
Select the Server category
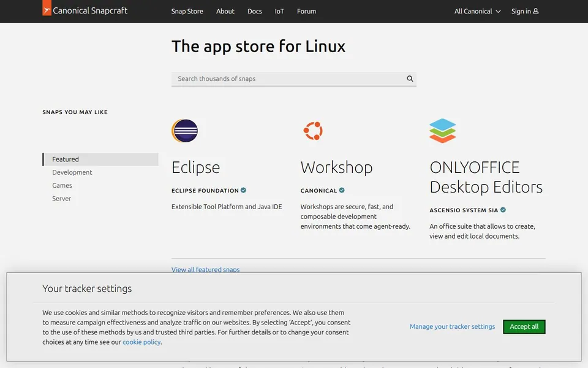coord(61,199)
